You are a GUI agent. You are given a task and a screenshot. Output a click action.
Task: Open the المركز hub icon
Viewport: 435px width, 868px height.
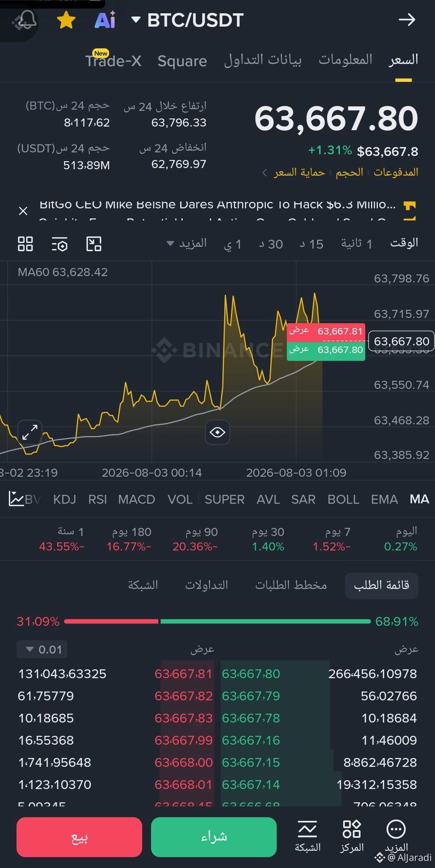point(352,837)
